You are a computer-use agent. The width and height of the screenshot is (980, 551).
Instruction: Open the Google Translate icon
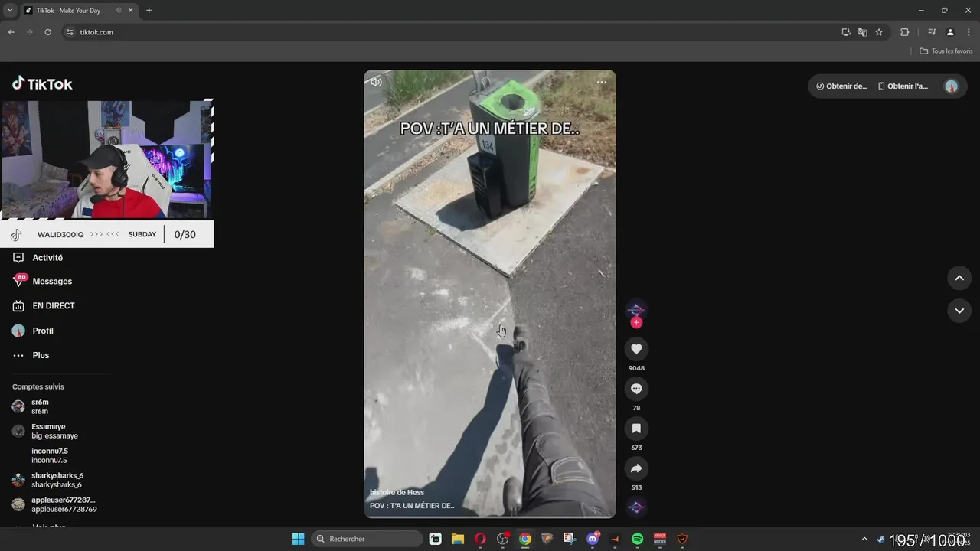(862, 32)
